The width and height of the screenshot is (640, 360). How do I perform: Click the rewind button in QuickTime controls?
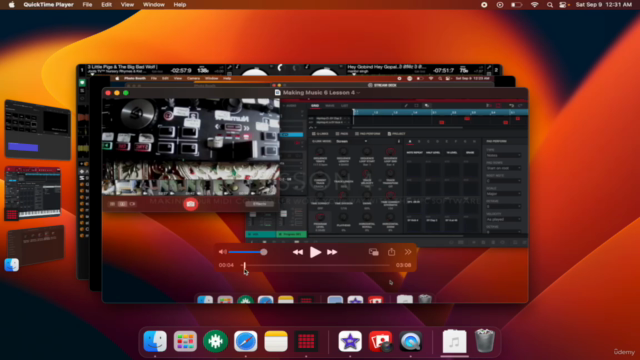[298, 252]
